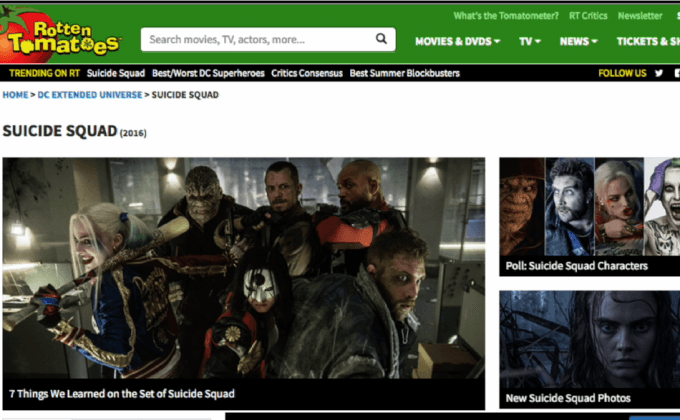The width and height of the screenshot is (680, 420).
Task: Open the RT Critics link
Action: pyautogui.click(x=587, y=16)
